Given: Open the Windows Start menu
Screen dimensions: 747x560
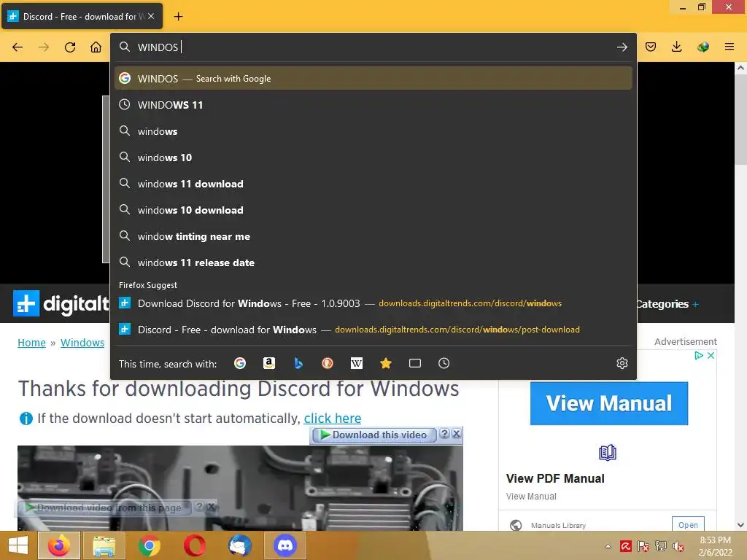Looking at the screenshot, I should 18,545.
